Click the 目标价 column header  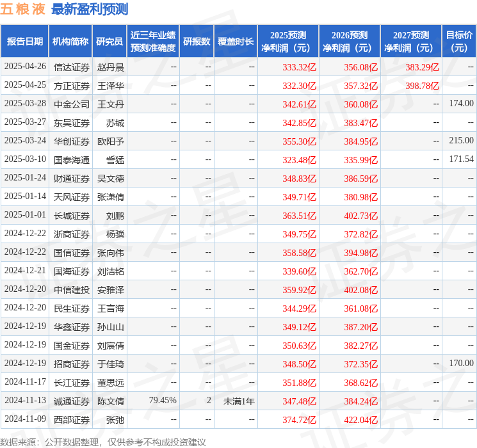[459, 42]
